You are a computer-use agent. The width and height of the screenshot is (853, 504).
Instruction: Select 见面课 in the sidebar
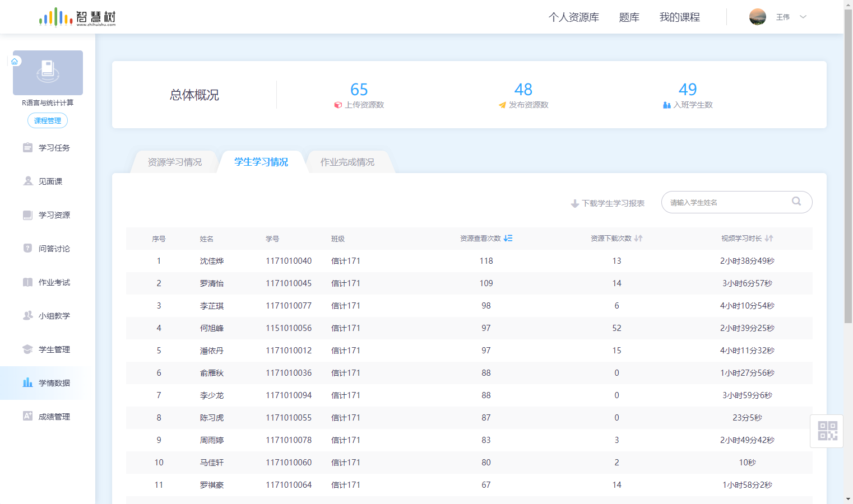tap(48, 181)
